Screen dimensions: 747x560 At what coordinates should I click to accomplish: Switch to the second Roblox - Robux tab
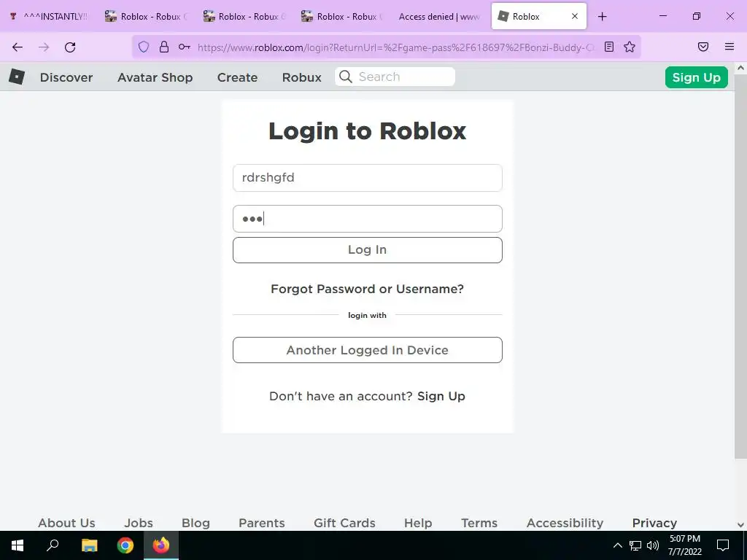pyautogui.click(x=245, y=16)
